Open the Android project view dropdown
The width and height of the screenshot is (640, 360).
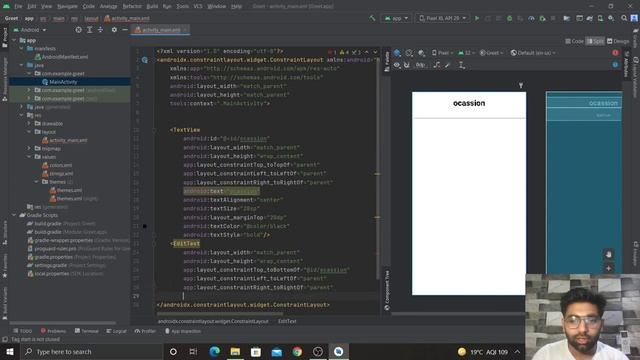click(x=30, y=30)
